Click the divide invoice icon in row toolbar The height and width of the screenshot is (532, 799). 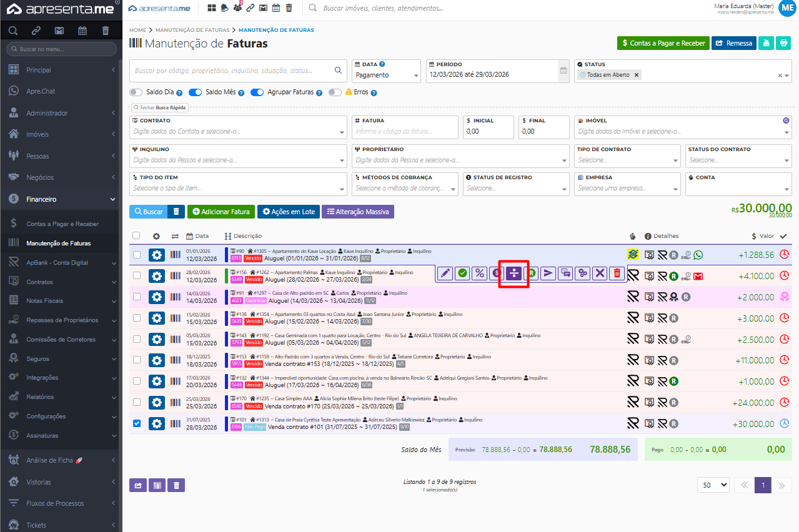coord(514,273)
